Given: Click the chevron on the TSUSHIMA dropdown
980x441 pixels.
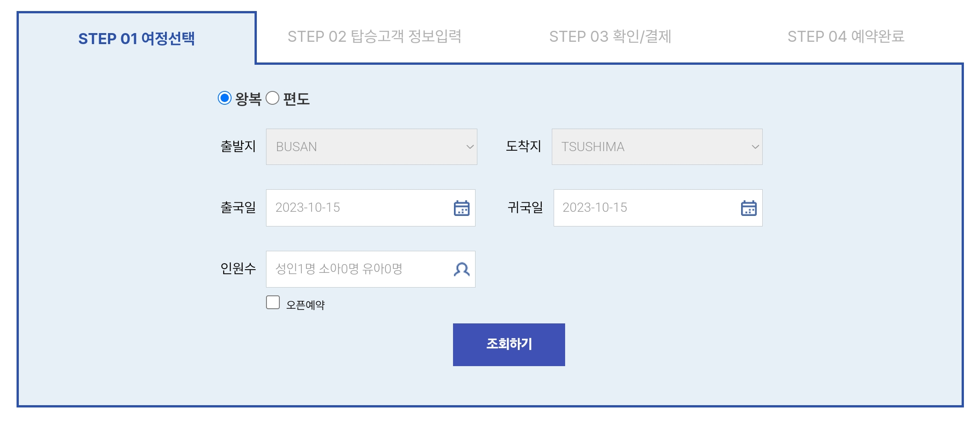Looking at the screenshot, I should (x=755, y=147).
